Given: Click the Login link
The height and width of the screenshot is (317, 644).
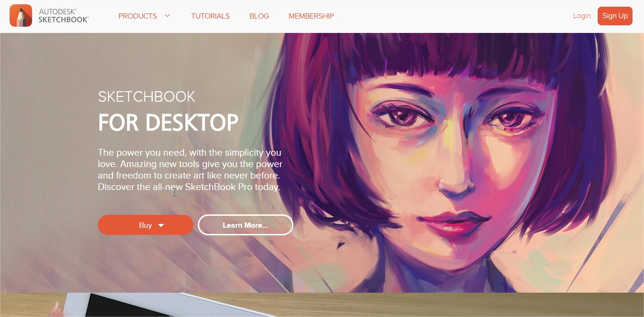Looking at the screenshot, I should click(x=582, y=16).
